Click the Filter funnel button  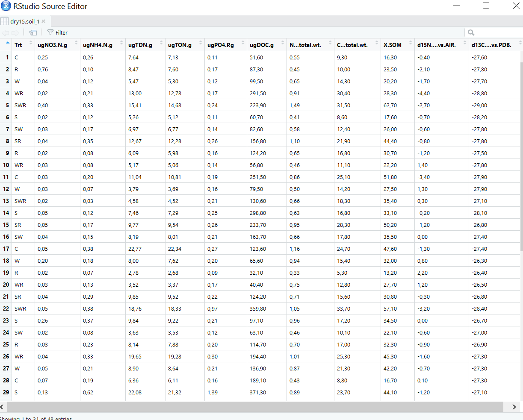click(57, 32)
